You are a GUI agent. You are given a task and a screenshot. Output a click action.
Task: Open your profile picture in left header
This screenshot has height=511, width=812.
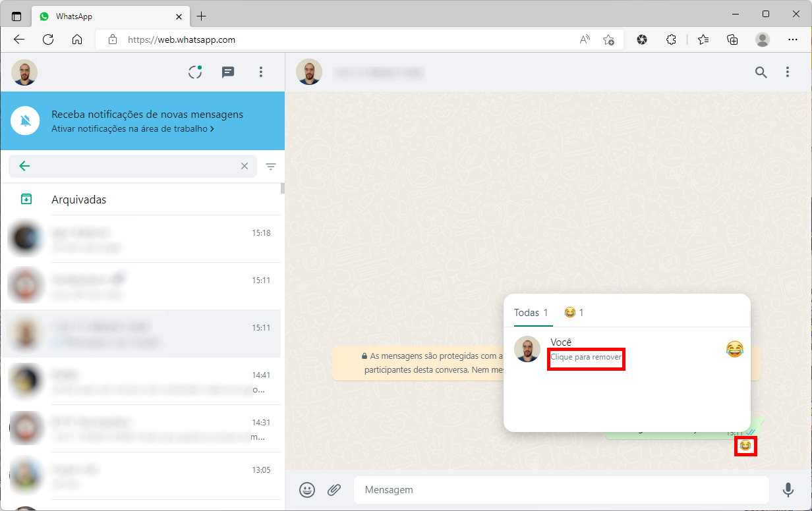(x=24, y=72)
